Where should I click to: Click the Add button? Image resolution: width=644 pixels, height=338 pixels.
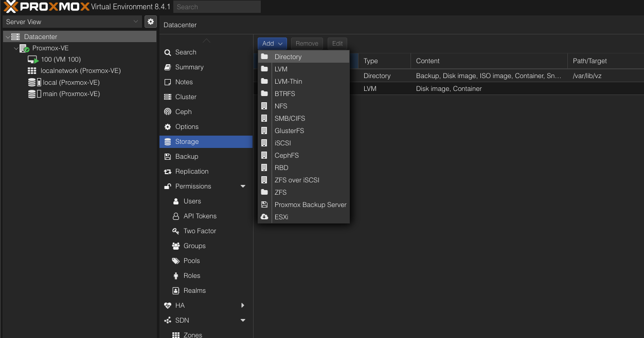(x=272, y=44)
